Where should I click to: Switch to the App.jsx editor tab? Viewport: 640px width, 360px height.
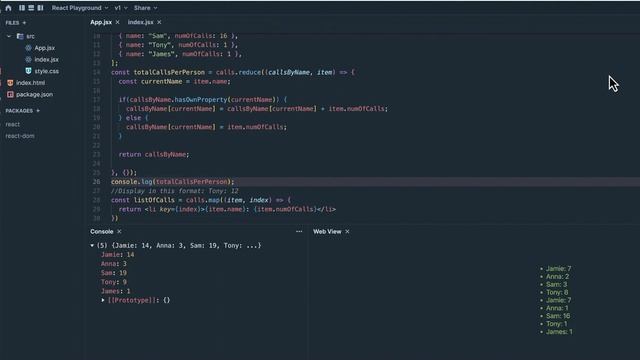click(101, 22)
